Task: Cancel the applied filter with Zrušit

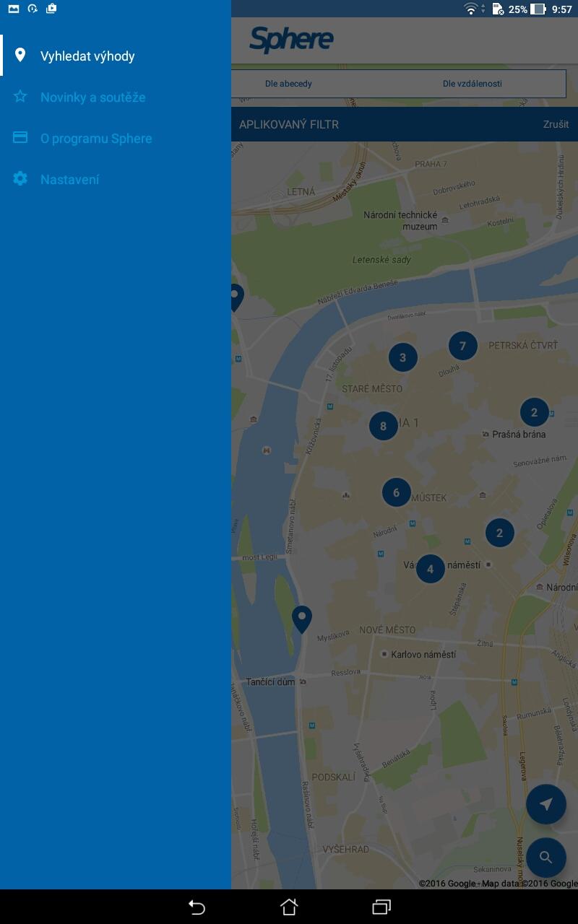Action: [x=556, y=124]
